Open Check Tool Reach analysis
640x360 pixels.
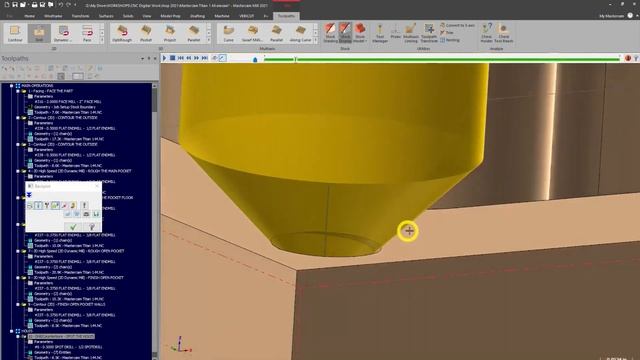504,33
